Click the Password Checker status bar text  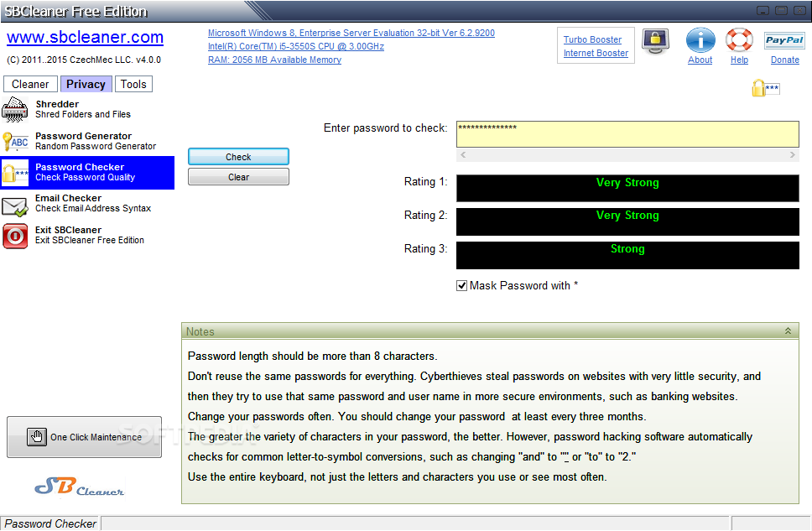(x=50, y=523)
